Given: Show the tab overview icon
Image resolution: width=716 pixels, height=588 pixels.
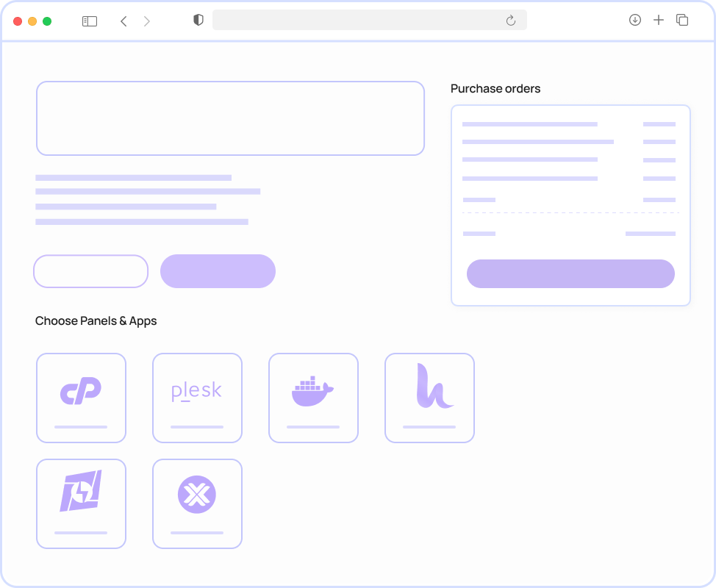Looking at the screenshot, I should pos(682,20).
